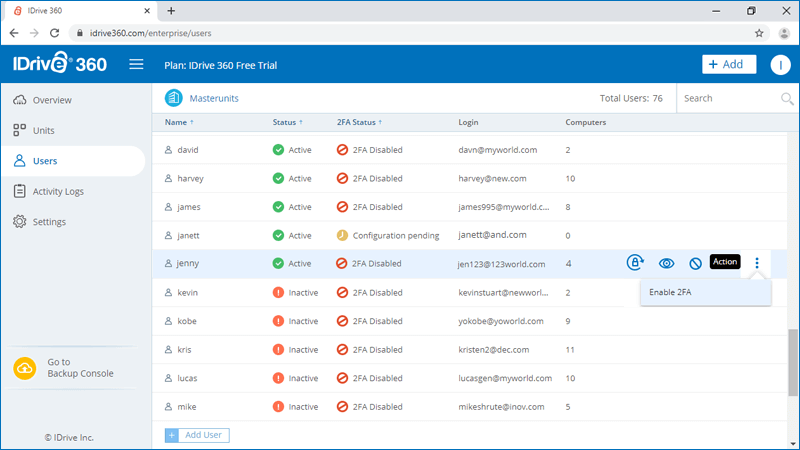Open Masterunits link
This screenshot has width=800, height=450.
pyautogui.click(x=214, y=98)
